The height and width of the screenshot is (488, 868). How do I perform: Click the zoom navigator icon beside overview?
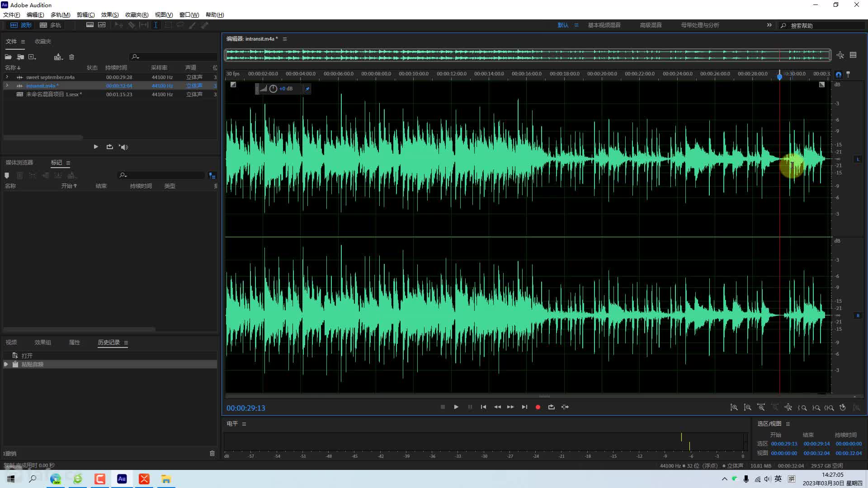click(840, 55)
